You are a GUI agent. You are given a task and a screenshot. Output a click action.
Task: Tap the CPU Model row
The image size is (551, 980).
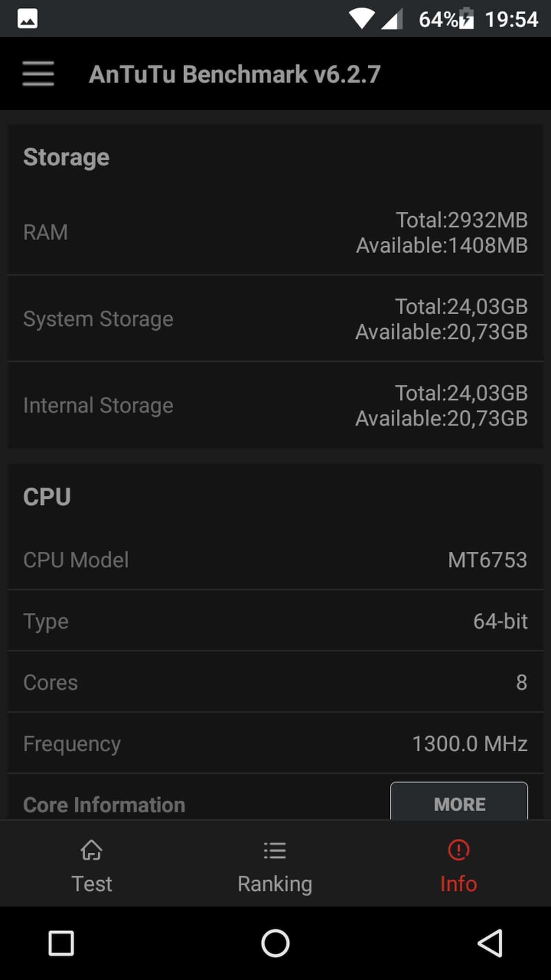click(x=275, y=560)
